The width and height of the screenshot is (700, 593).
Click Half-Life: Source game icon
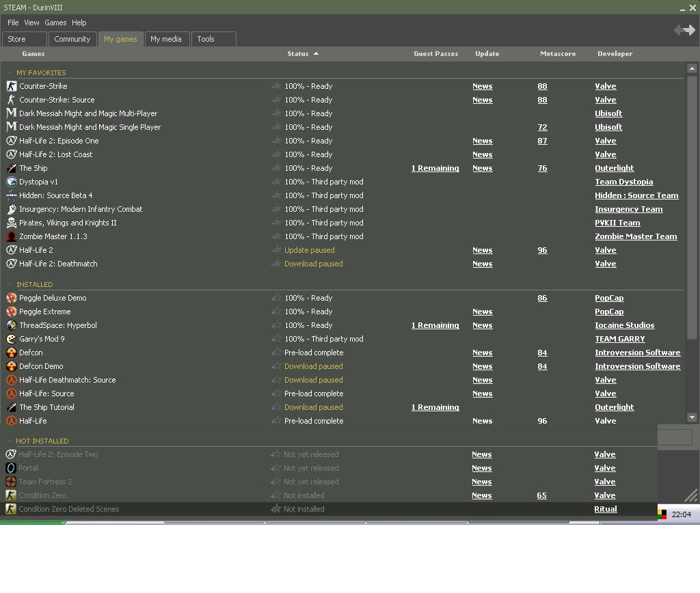pyautogui.click(x=12, y=394)
